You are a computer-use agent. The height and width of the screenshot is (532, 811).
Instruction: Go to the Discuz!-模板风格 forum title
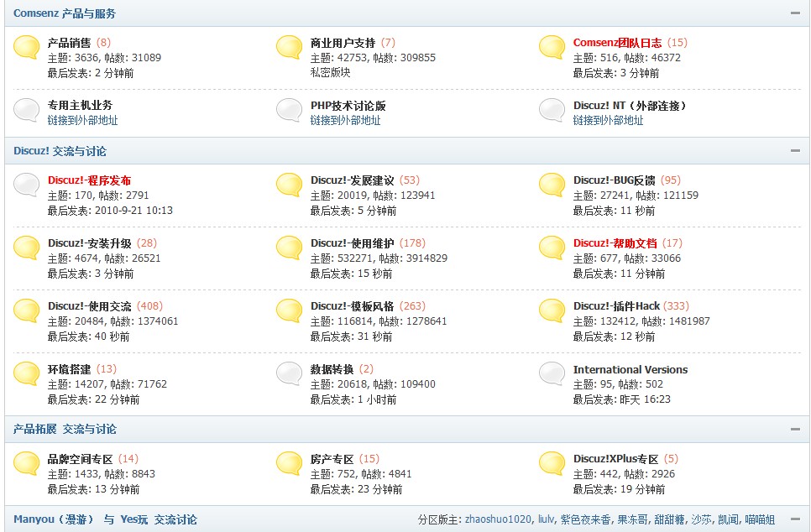[353, 306]
